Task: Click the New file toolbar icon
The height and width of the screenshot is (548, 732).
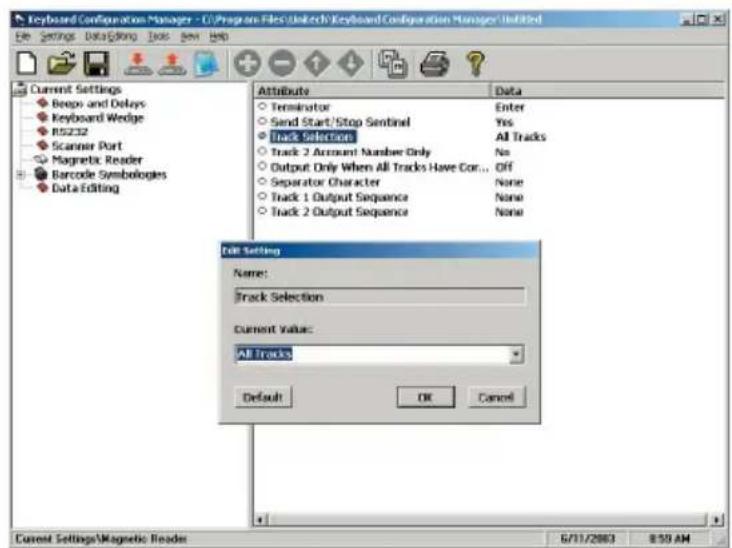Action: tap(27, 63)
